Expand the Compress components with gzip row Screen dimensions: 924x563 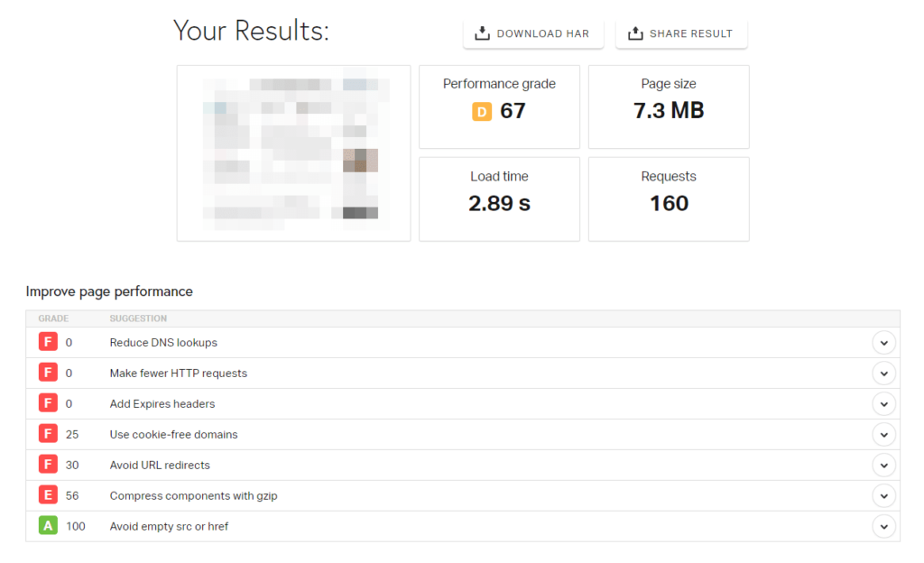pos(884,495)
